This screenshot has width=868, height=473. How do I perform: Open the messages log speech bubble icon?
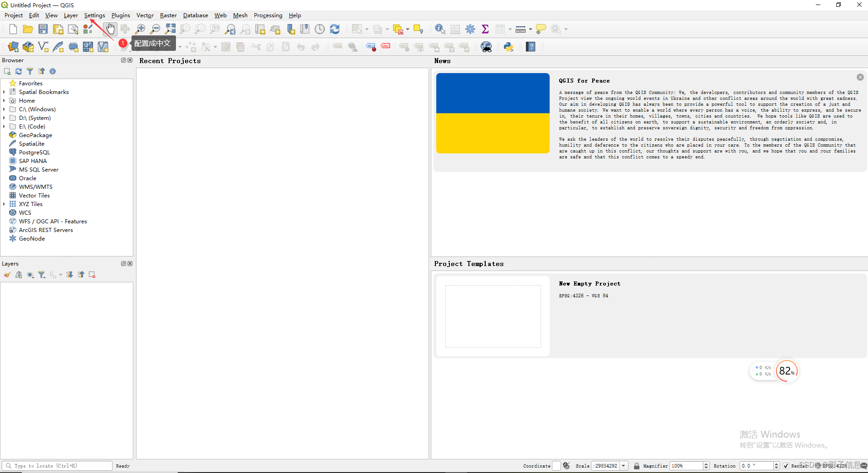pyautogui.click(x=863, y=466)
